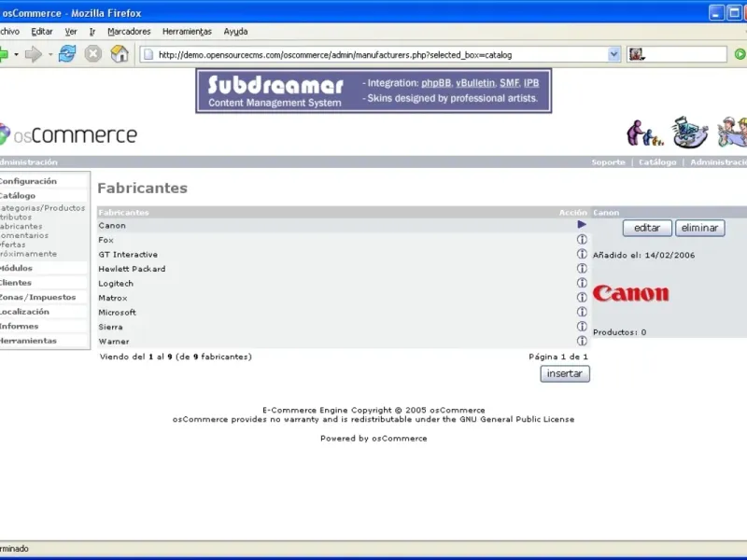
Task: Open the Back button history dropdown arrow
Action: pyautogui.click(x=16, y=54)
